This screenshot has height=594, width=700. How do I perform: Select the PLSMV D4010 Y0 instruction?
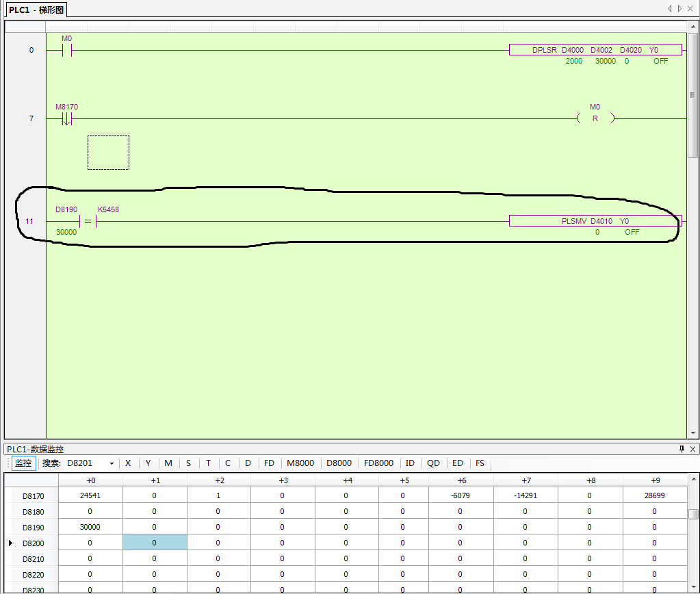click(x=595, y=221)
